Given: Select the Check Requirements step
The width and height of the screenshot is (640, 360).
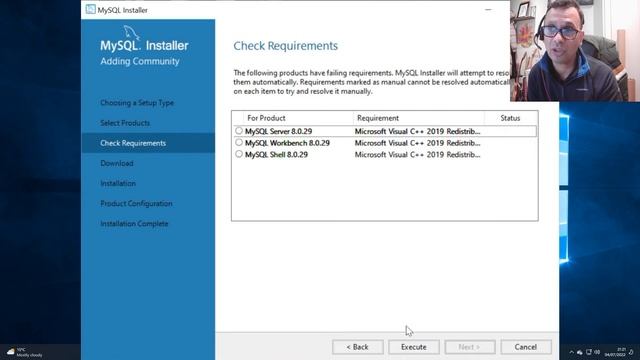Looking at the screenshot, I should pos(148,143).
